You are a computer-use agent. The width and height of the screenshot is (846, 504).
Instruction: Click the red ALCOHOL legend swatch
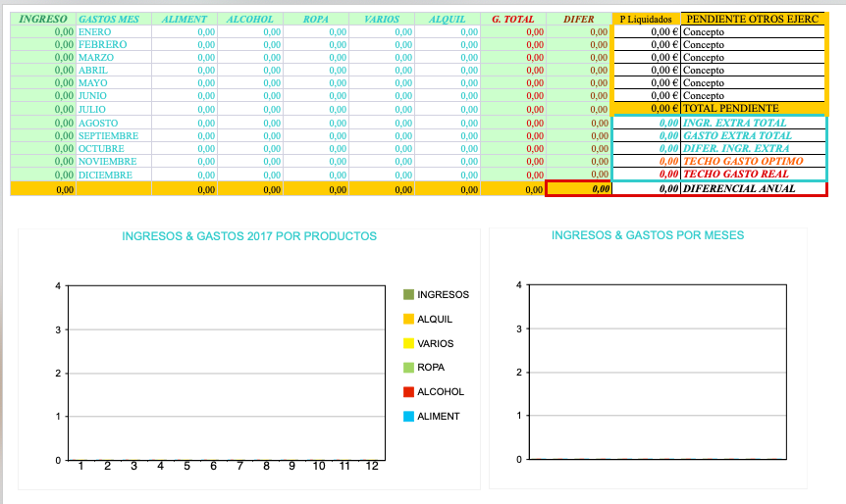(408, 392)
